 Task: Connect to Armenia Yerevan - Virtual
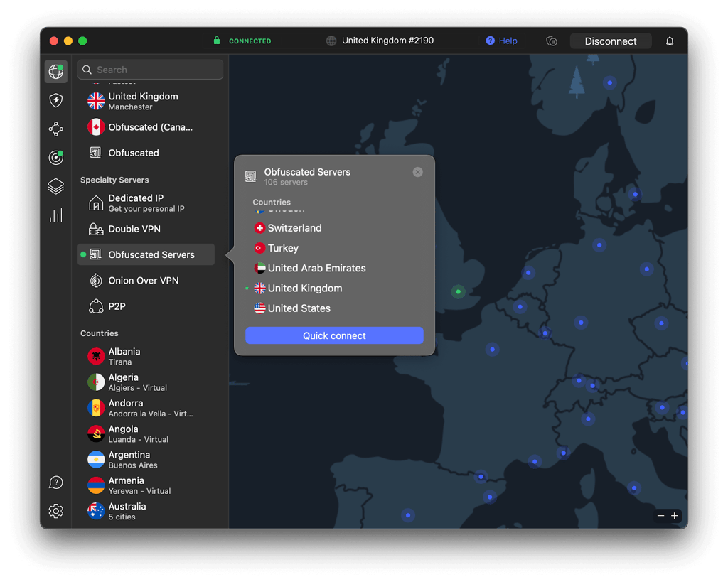coord(146,485)
